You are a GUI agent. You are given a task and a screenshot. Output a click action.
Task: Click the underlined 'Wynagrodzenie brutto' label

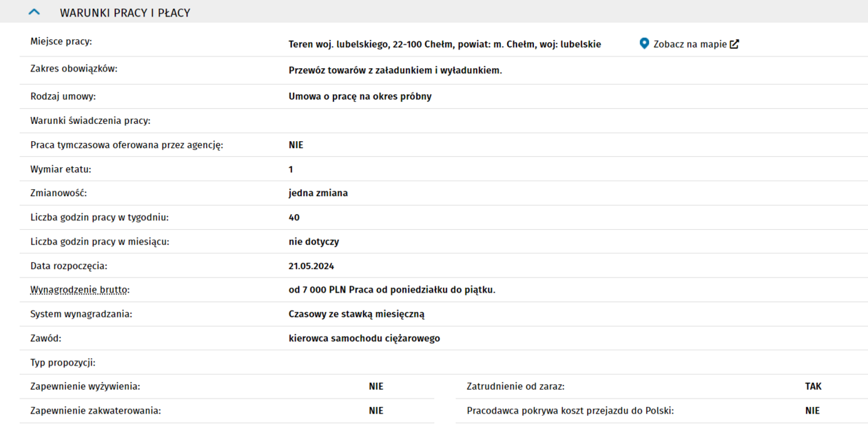click(x=79, y=290)
